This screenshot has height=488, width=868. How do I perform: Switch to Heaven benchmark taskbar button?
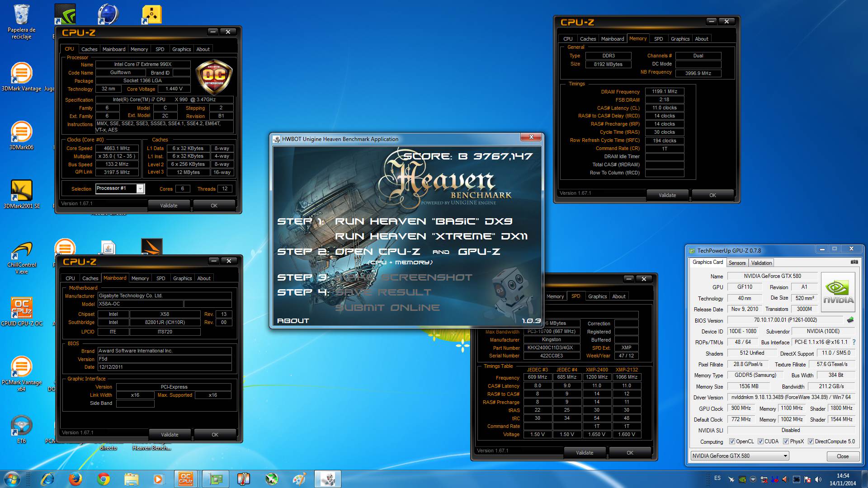click(x=328, y=479)
